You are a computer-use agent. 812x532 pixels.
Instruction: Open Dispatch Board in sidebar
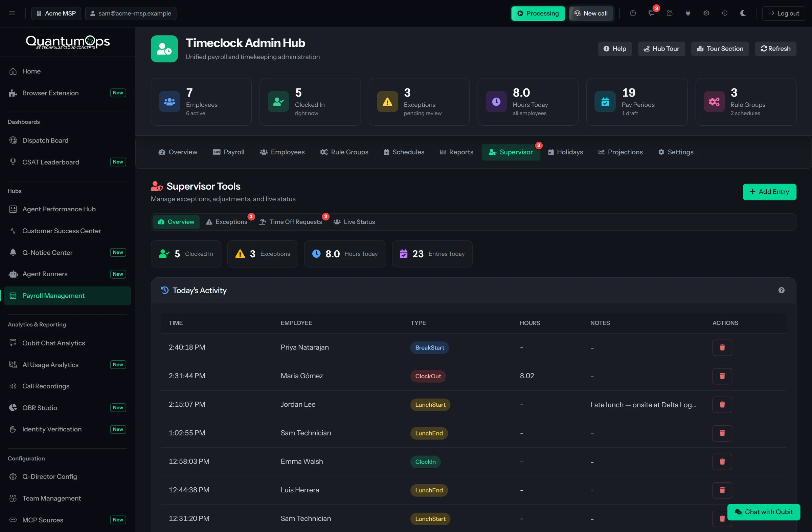[x=67, y=140]
